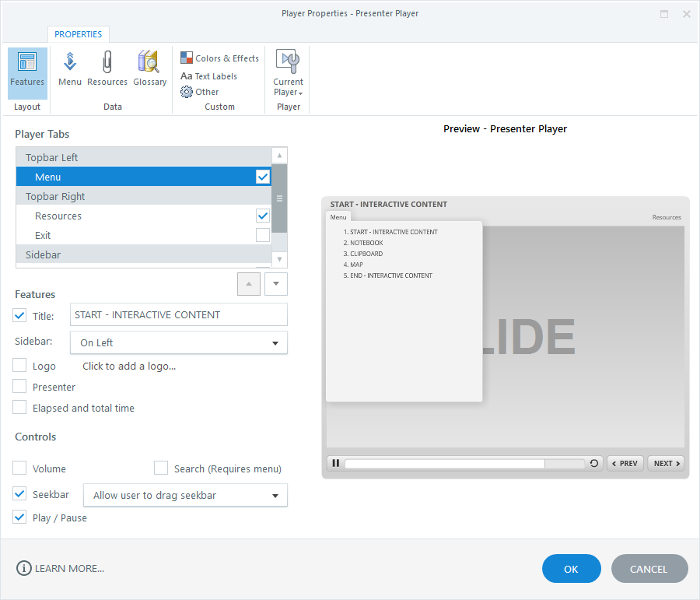Viewport: 700px width, 600px height.
Task: Click the pause icon in preview
Action: [335, 463]
